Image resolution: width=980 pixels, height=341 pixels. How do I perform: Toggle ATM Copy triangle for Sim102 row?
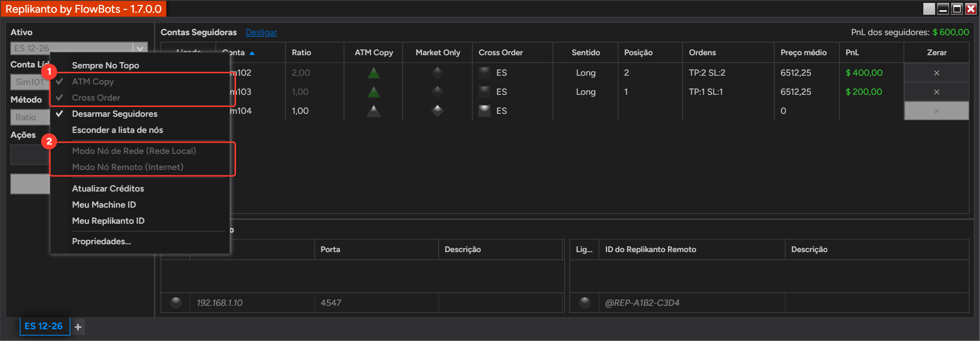[x=373, y=73]
